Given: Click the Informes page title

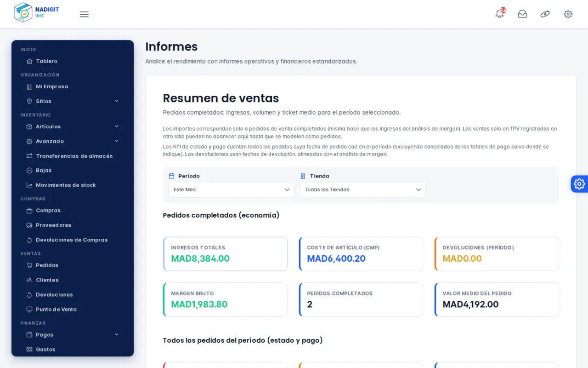Looking at the screenshot, I should (171, 46).
